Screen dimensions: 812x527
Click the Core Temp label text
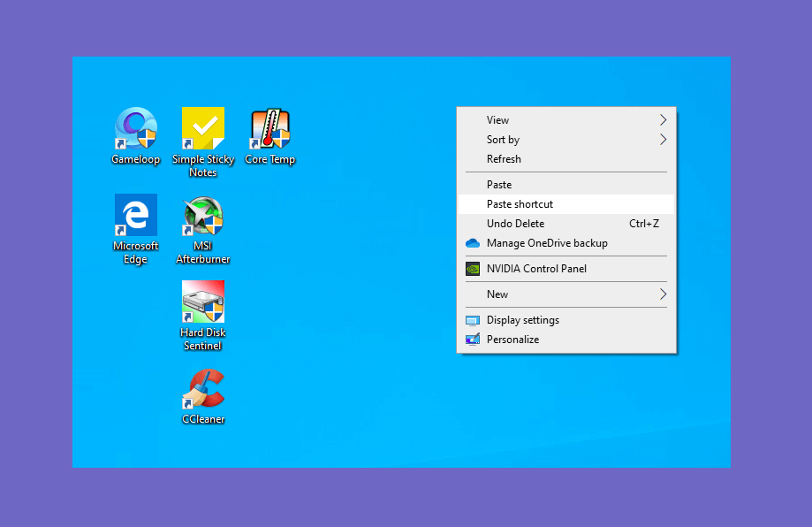(270, 159)
